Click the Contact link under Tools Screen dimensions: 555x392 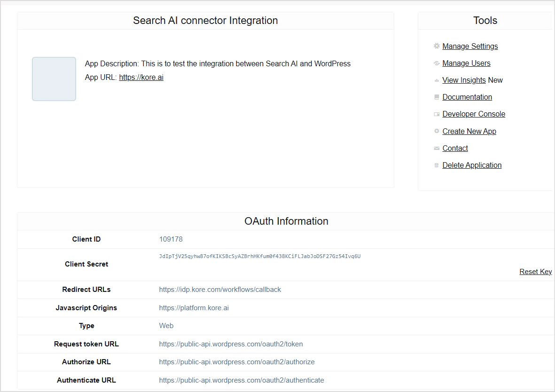pyautogui.click(x=455, y=148)
